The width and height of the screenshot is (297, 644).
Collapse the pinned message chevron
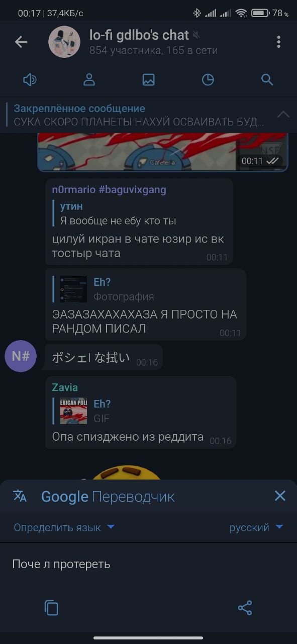[x=283, y=115]
